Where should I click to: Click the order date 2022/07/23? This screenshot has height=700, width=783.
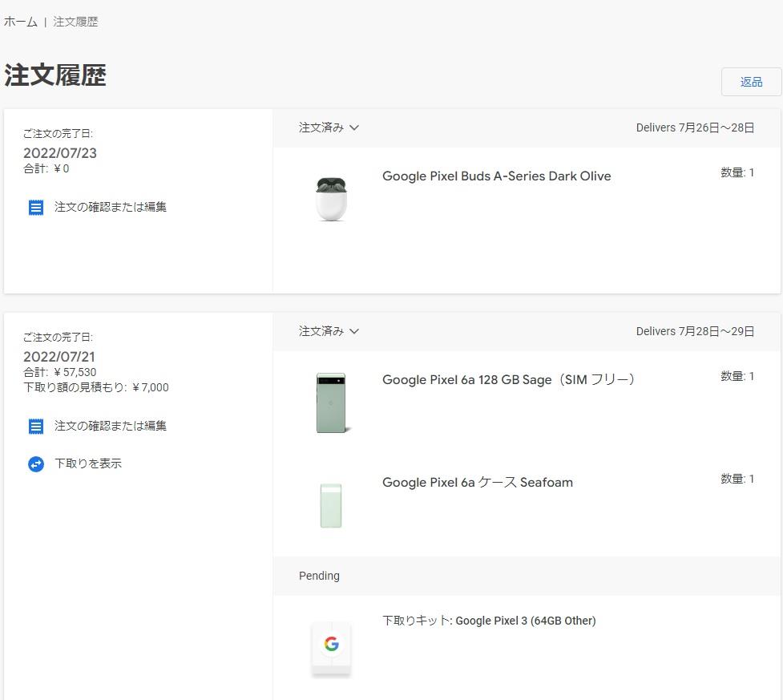(60, 153)
